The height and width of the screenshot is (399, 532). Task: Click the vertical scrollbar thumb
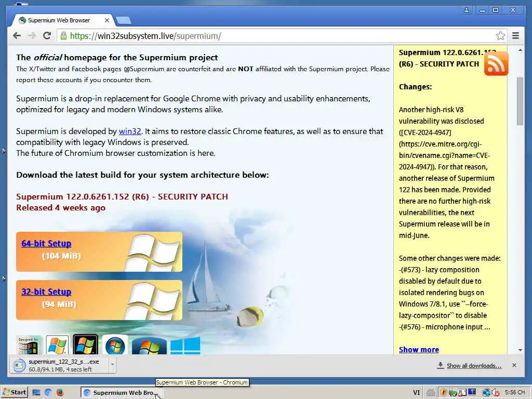pos(520,101)
